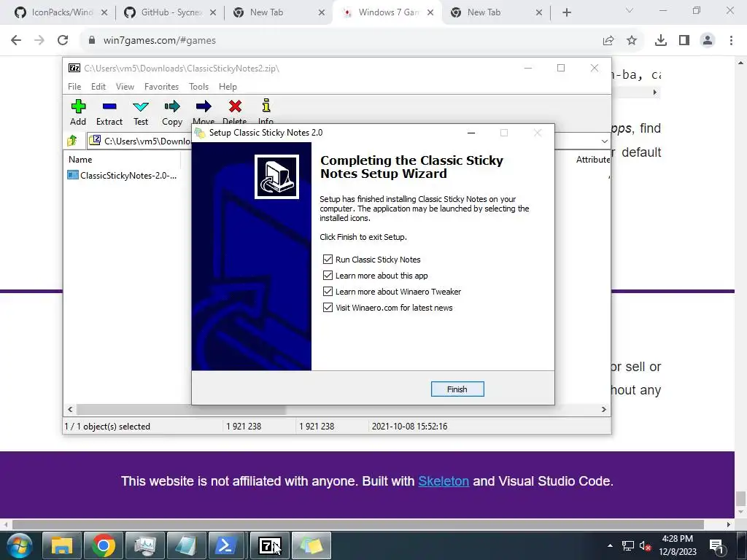Viewport: 747px width, 560px height.
Task: Open the Edit menu in 7-Zip
Action: pos(98,87)
